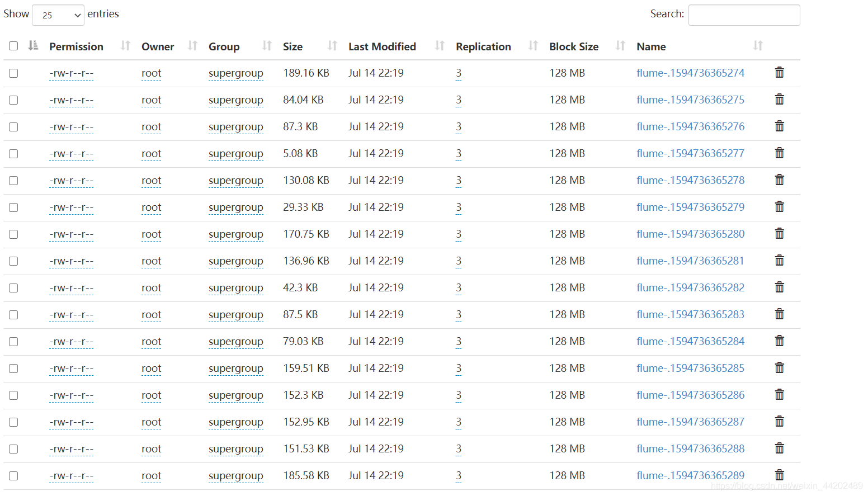Click owner root on flume-.1594736365288 row
Viewport: 868px width, 496px height.
tap(151, 449)
